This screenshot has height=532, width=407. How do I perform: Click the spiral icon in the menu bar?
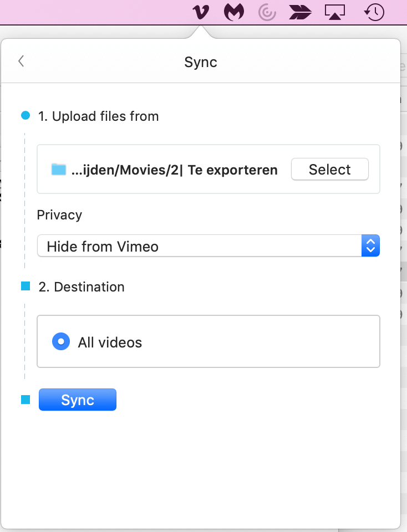pyautogui.click(x=268, y=12)
